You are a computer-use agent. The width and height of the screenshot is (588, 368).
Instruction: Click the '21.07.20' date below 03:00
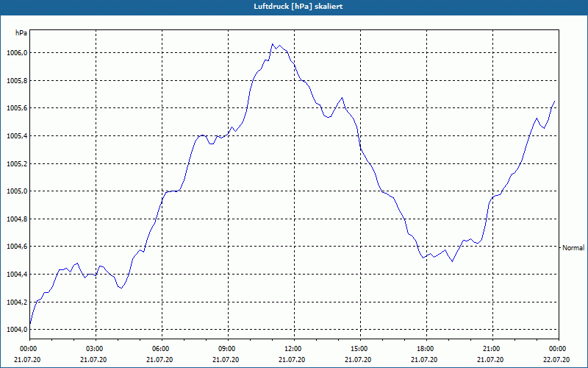coord(93,360)
